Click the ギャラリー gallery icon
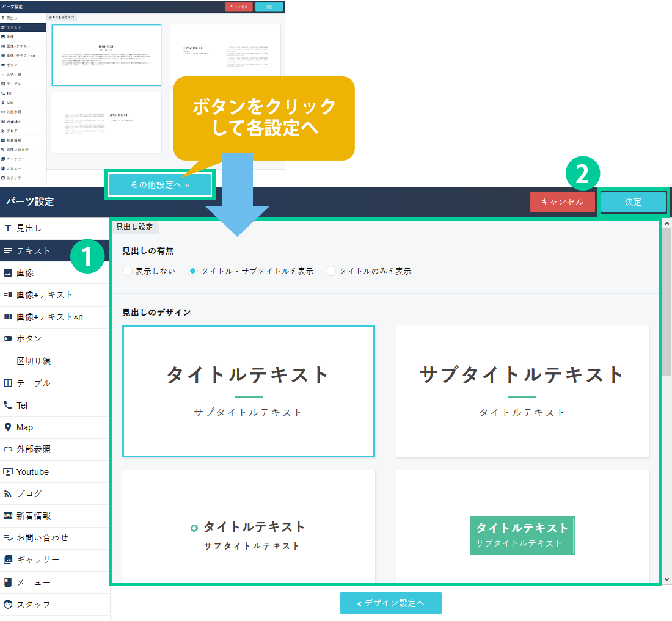This screenshot has width=672, height=621. (8, 559)
